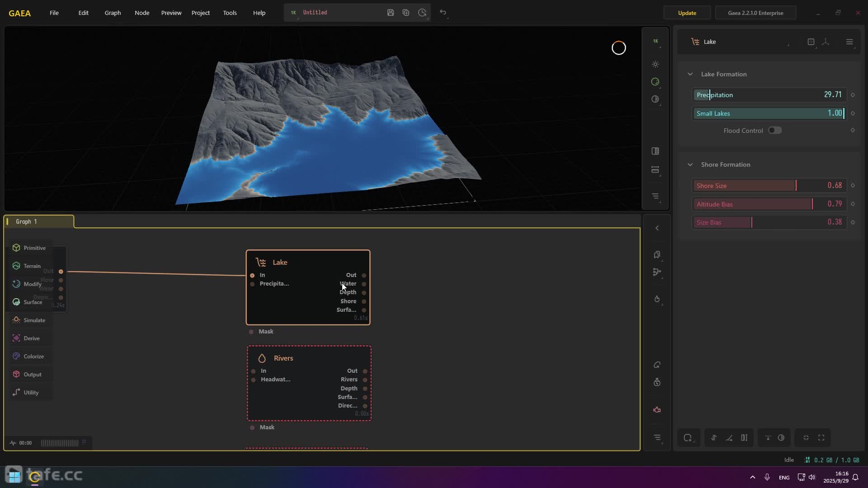868x488 pixels.
Task: Click the red bug icon in graph sidebar
Action: (657, 410)
